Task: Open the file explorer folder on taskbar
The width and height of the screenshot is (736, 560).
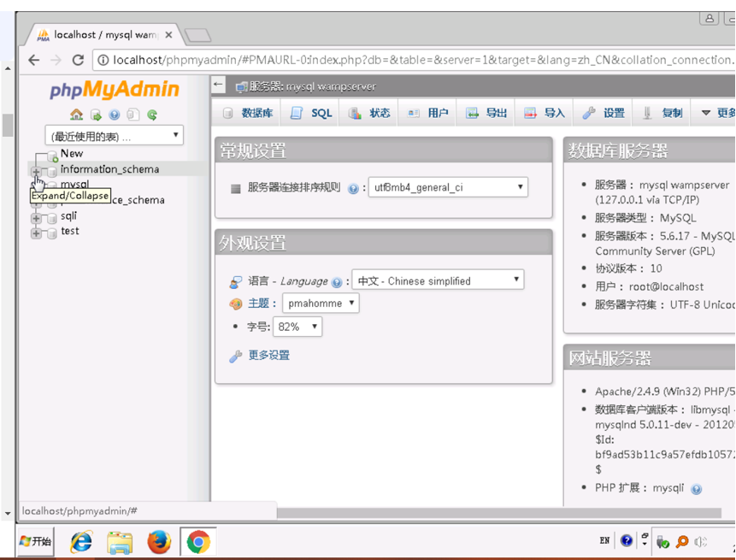Action: tap(120, 542)
